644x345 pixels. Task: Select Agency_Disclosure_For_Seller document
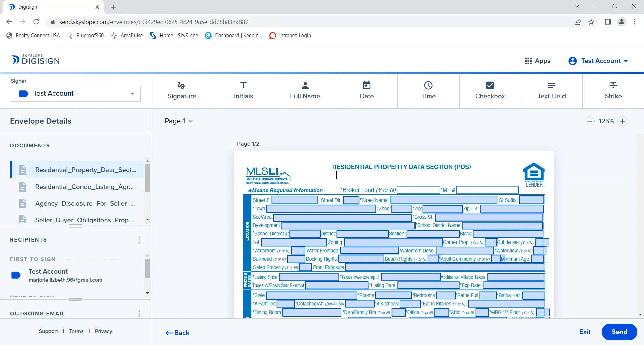77,203
